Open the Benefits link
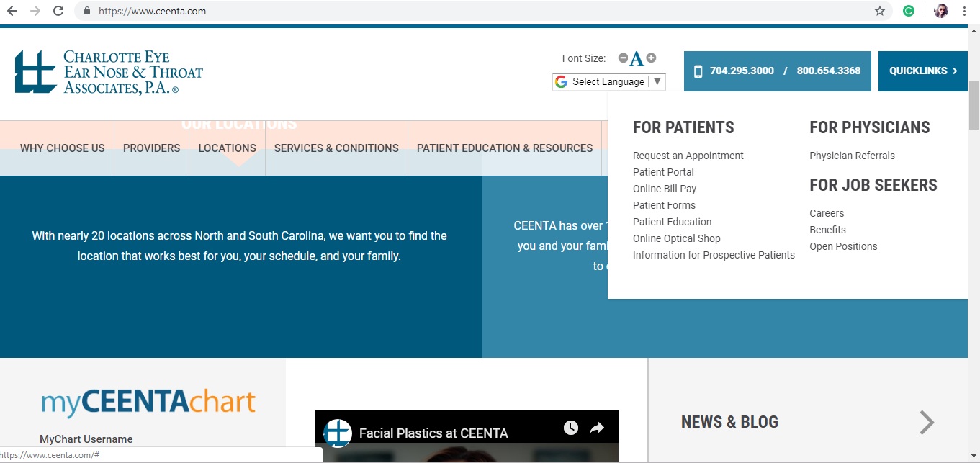980x463 pixels. (x=828, y=230)
